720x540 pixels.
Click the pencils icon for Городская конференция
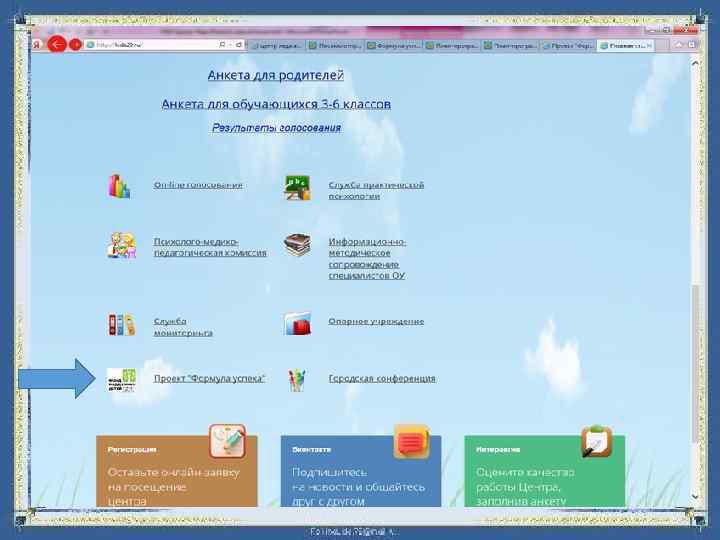click(x=297, y=380)
